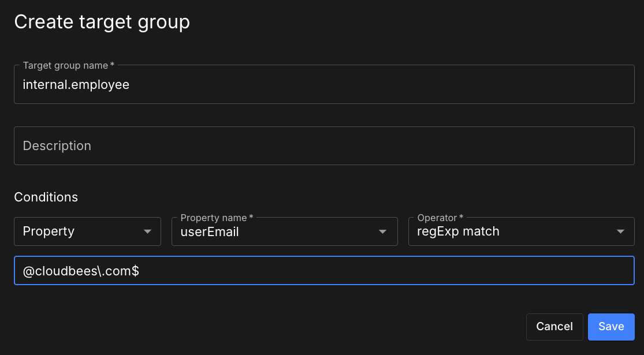Open the Property condition type dropdown

click(x=87, y=231)
